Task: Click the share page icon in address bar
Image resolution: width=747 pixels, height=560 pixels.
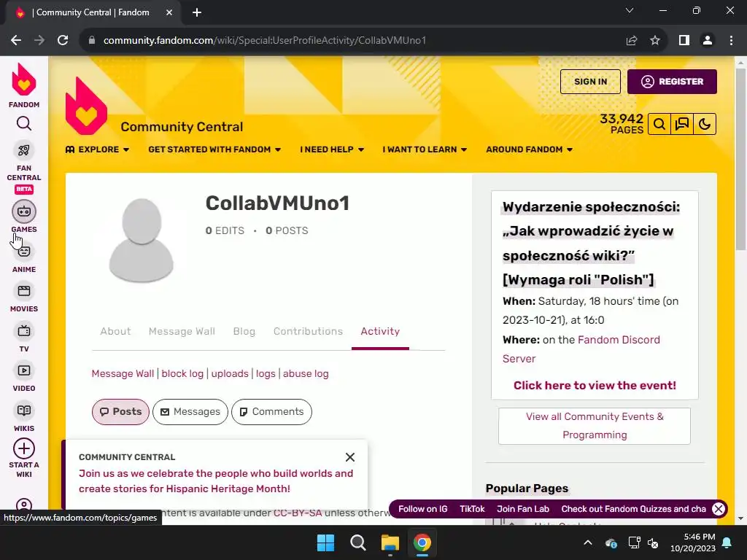Action: click(x=632, y=41)
